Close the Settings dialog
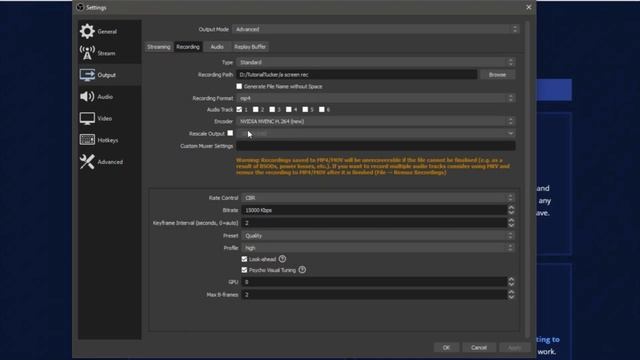The height and width of the screenshot is (360, 640). coord(529,7)
